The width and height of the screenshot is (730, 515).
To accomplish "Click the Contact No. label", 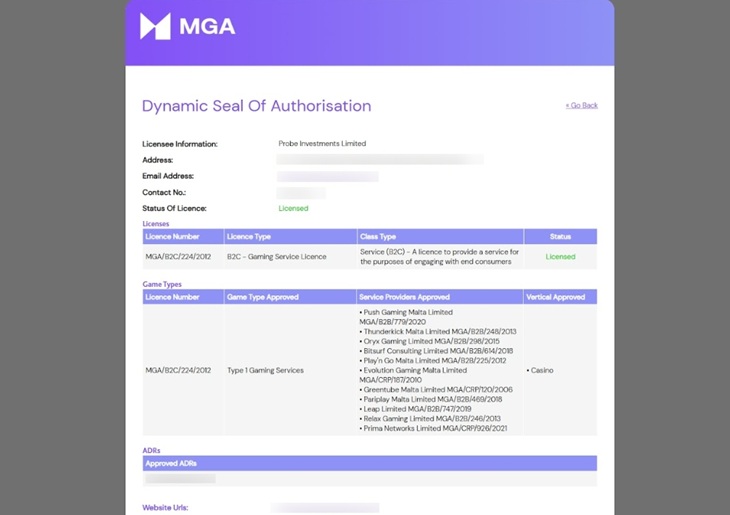I will coord(164,192).
